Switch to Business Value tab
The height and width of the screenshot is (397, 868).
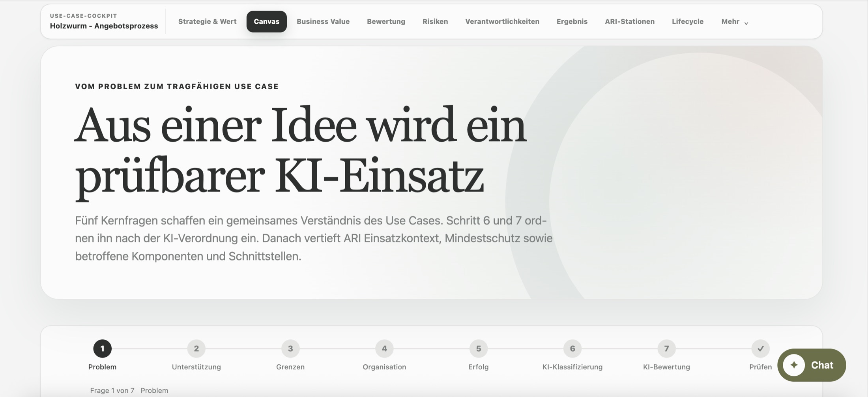[323, 21]
